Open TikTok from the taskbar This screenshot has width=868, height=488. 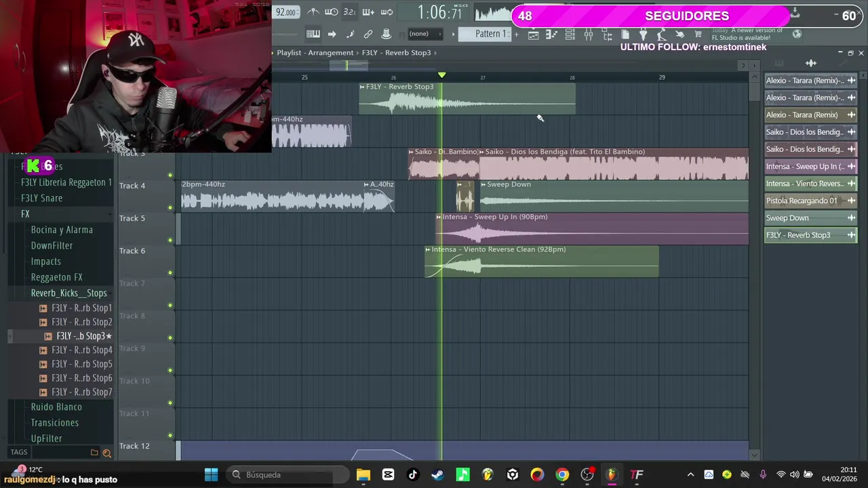pos(412,474)
